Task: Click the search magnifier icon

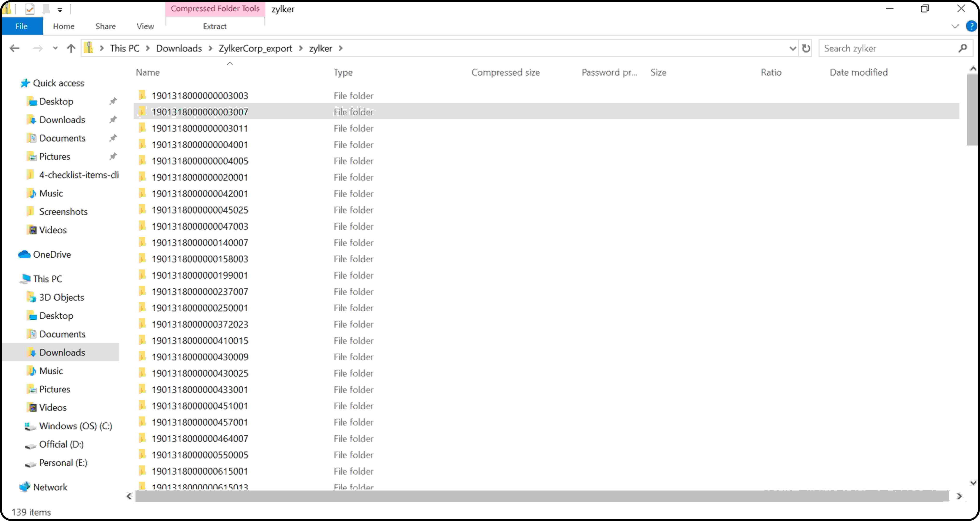Action: coord(963,48)
